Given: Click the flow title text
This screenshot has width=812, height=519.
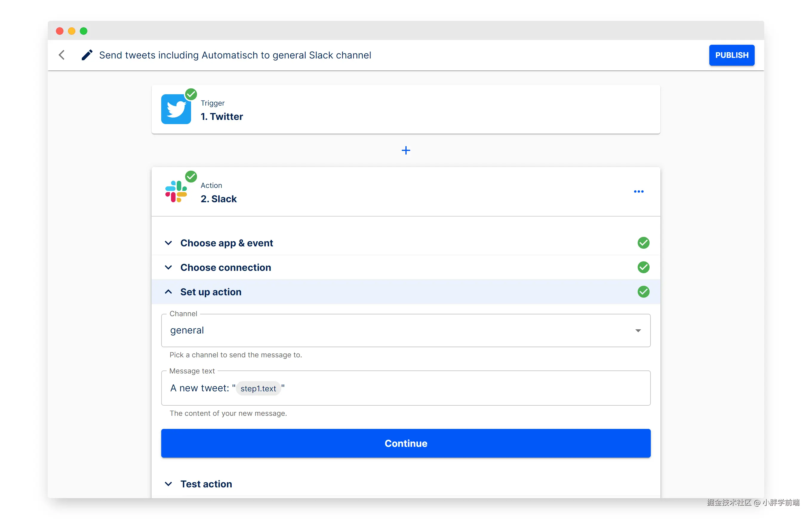Looking at the screenshot, I should 235,55.
